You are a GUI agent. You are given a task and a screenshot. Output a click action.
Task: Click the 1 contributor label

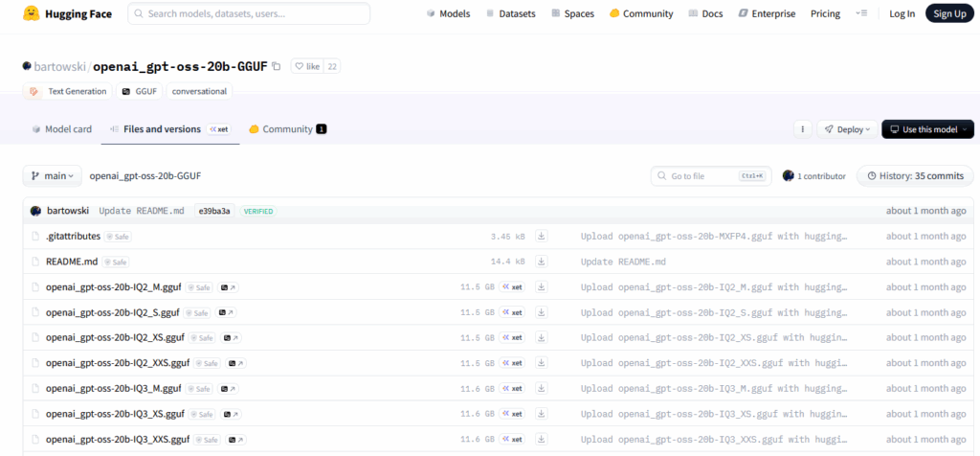[814, 176]
